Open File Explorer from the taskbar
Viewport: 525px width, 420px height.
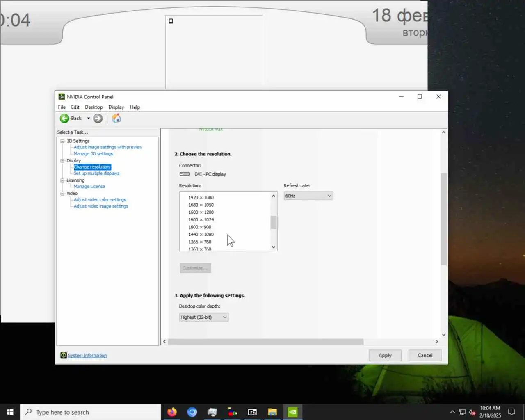coord(272,412)
